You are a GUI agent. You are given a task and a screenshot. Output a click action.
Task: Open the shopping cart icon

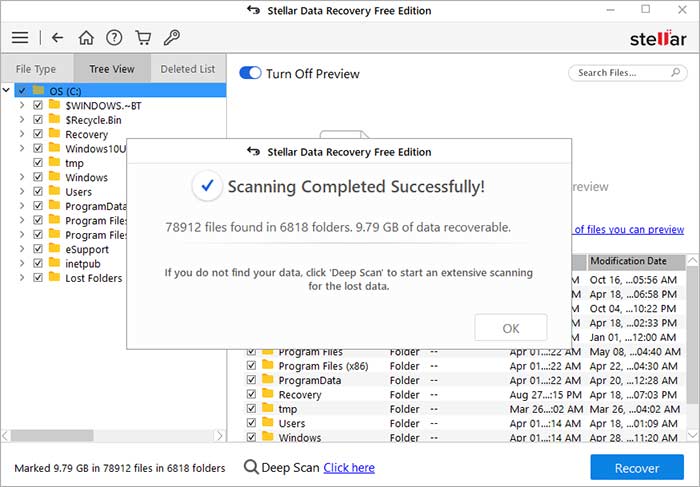[x=143, y=37]
